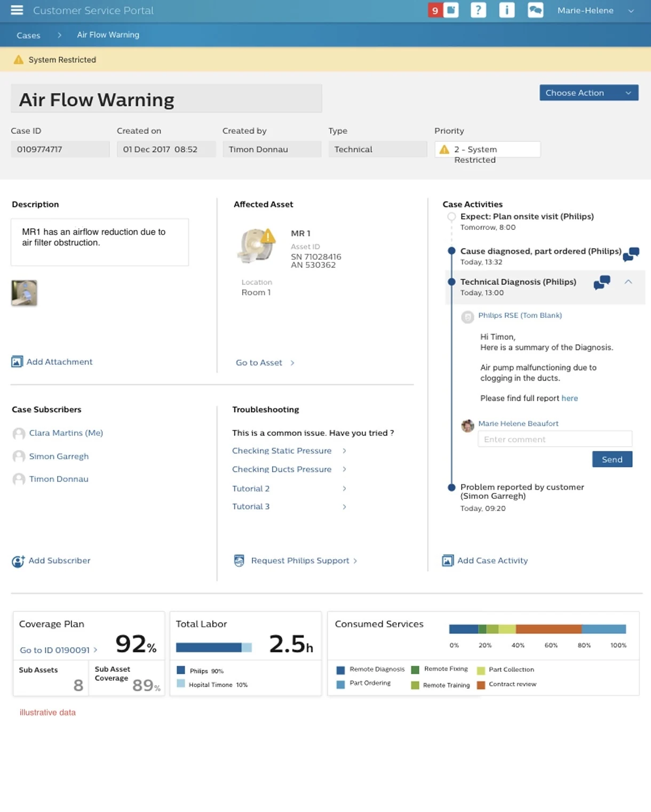This screenshot has width=651, height=812.
Task: Open the help question mark icon
Action: click(479, 10)
